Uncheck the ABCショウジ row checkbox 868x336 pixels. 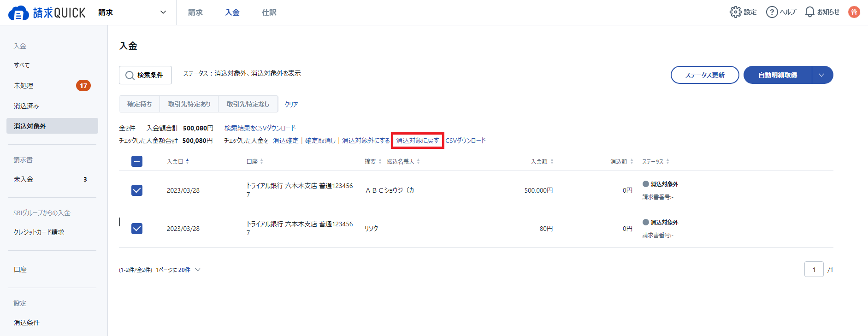pyautogui.click(x=137, y=190)
